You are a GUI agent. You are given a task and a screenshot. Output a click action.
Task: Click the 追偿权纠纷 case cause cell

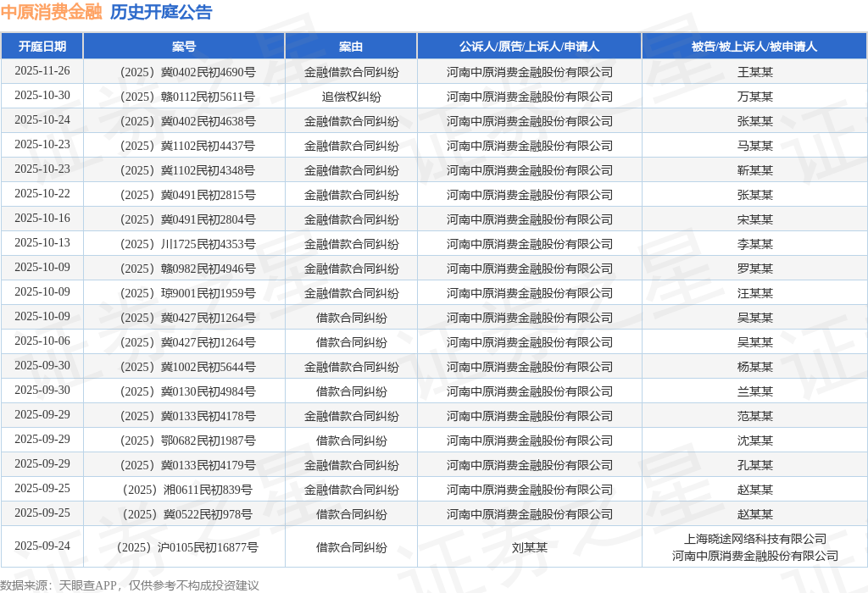pos(351,97)
